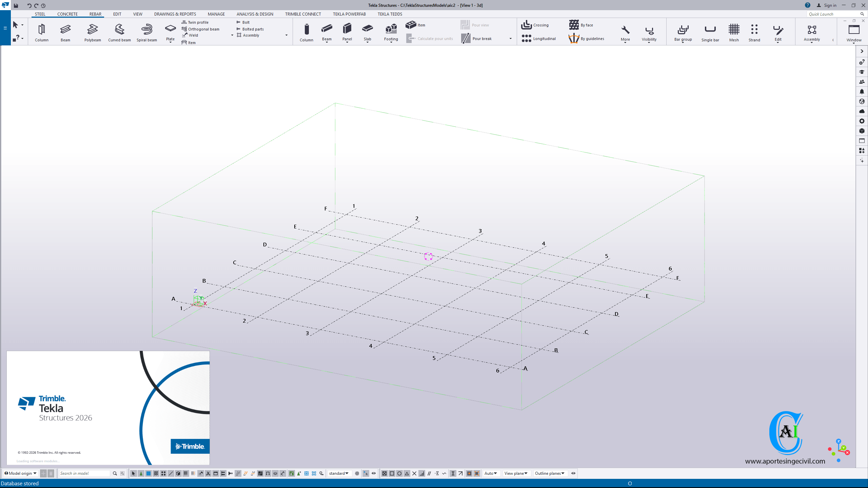
Task: Switch to the Analysis & Design tab
Action: point(255,14)
